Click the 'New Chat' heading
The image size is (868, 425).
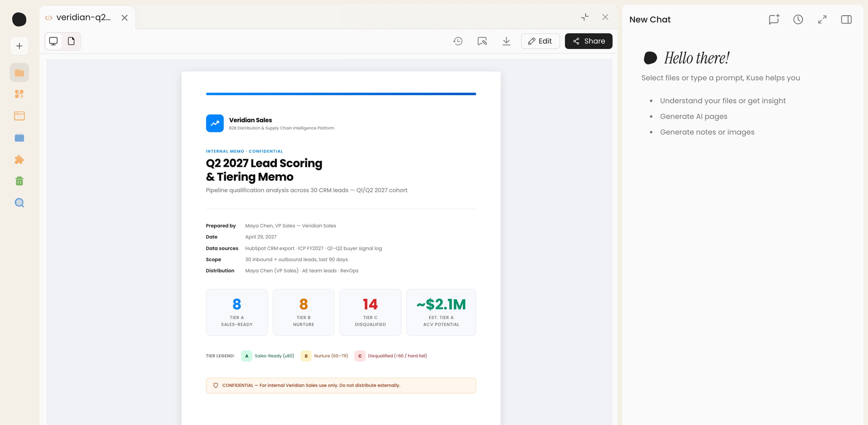pyautogui.click(x=650, y=20)
